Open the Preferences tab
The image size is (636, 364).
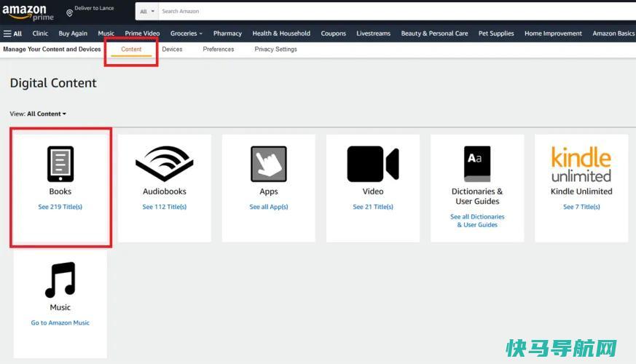point(219,49)
